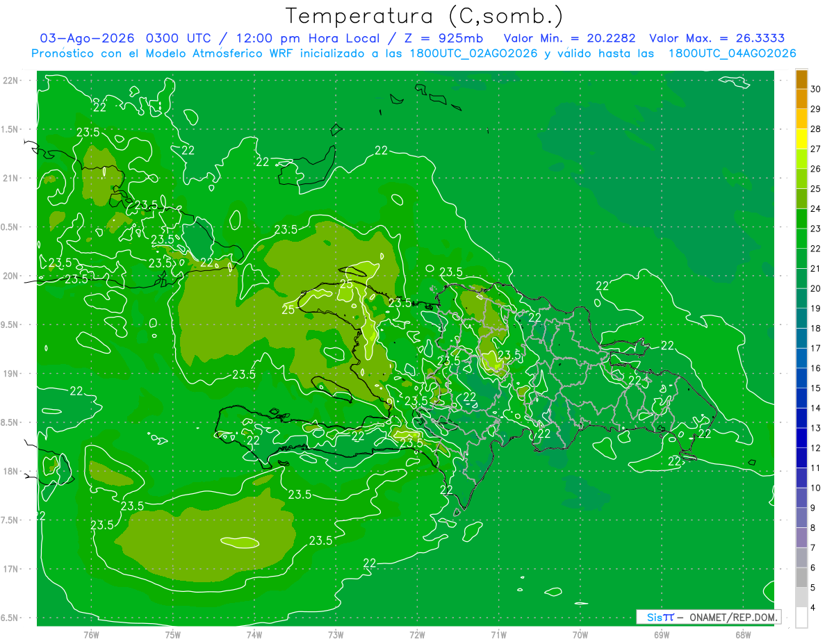Click the date '03-Ago-2026' in the header
834x644 pixels.
click(87, 38)
